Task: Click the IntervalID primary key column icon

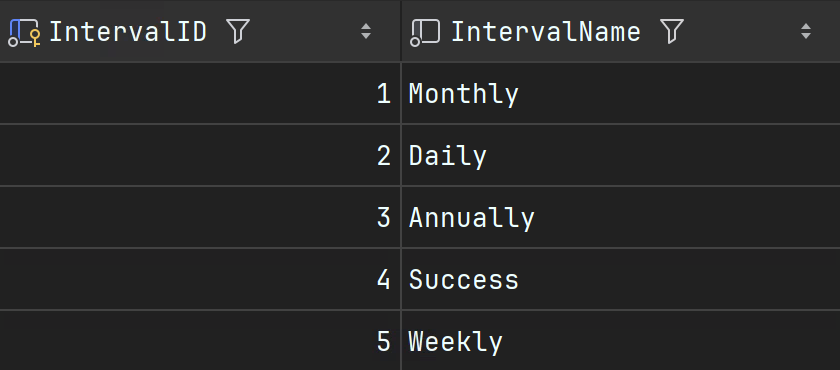Action: tap(24, 32)
